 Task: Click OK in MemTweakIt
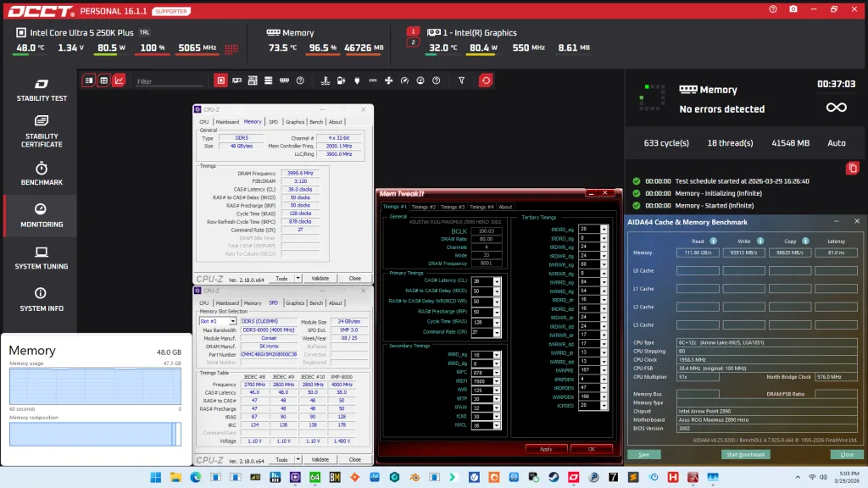(x=591, y=449)
